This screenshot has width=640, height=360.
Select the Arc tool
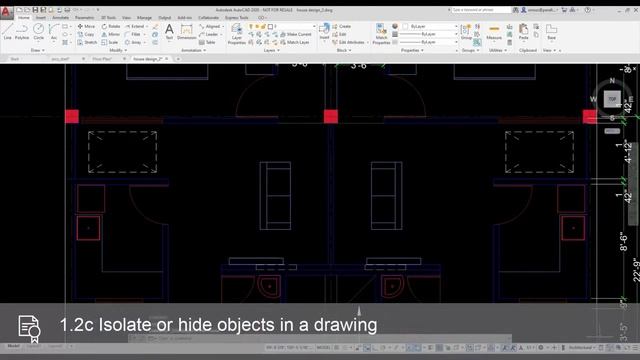(x=53, y=32)
